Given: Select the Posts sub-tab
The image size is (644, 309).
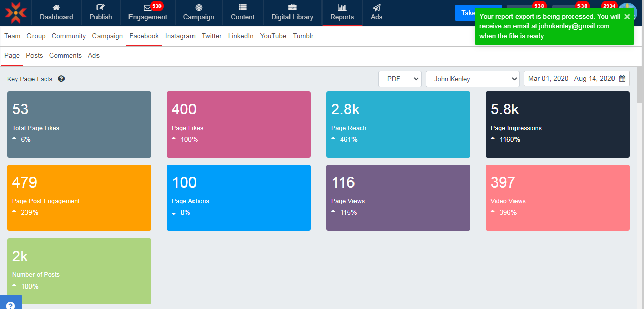Looking at the screenshot, I should point(35,56).
